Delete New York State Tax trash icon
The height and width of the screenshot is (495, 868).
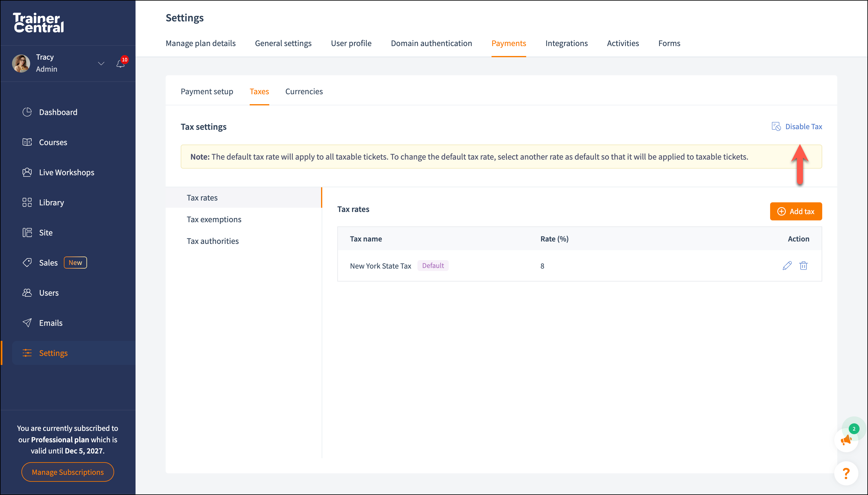pyautogui.click(x=803, y=266)
